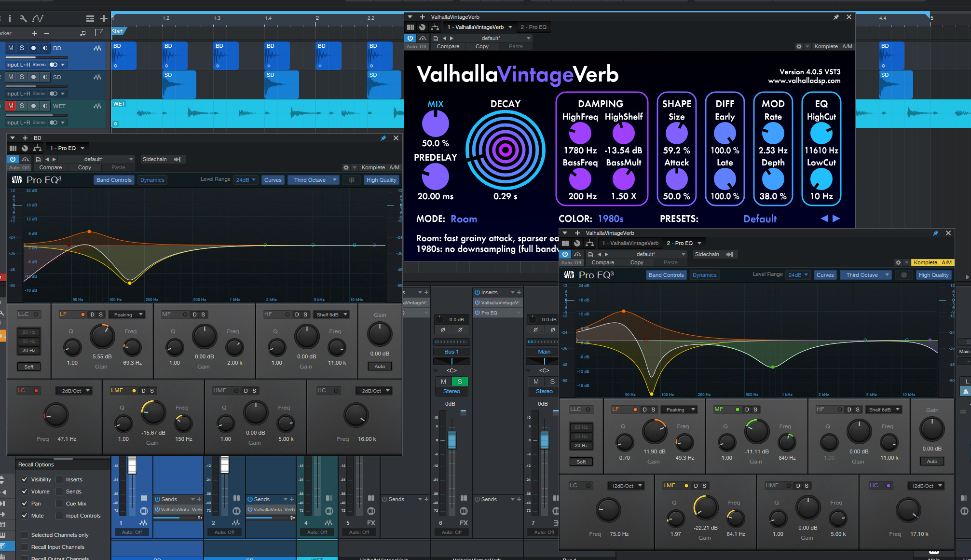Bypass ValhallaVintageVerb with the power button
This screenshot has width=971, height=560.
(410, 38)
